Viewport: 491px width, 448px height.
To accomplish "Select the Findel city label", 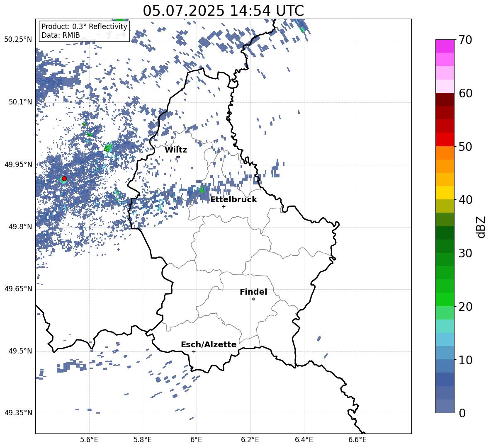I will 253,292.
